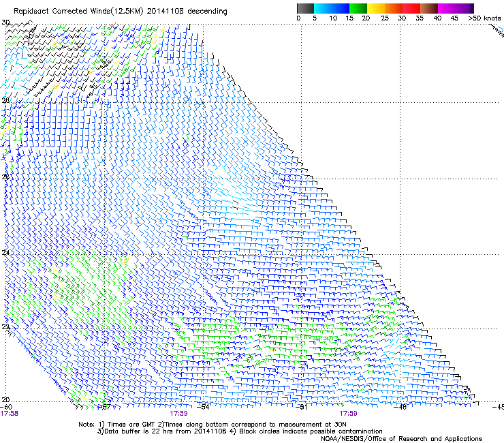Image resolution: width=504 pixels, height=443 pixels.
Task: Click the legend label "40"
Action: tap(437, 18)
